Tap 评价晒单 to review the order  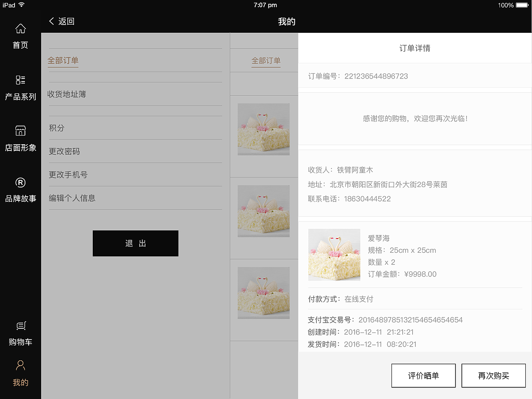pos(423,375)
